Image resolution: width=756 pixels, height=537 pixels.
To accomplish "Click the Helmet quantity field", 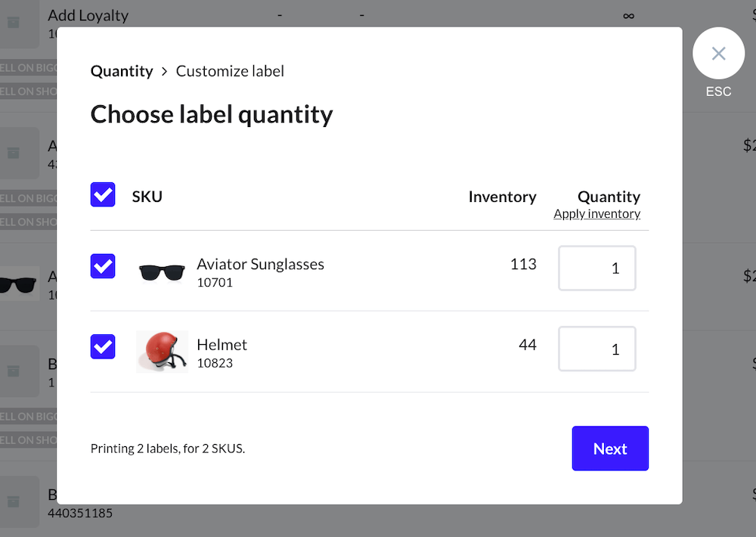I will 597,349.
